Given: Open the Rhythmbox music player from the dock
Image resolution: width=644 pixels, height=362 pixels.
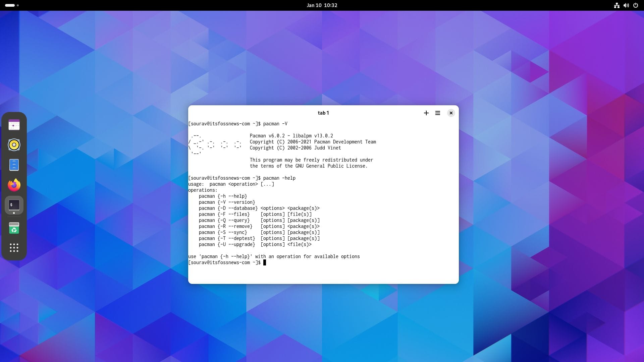Looking at the screenshot, I should [14, 144].
